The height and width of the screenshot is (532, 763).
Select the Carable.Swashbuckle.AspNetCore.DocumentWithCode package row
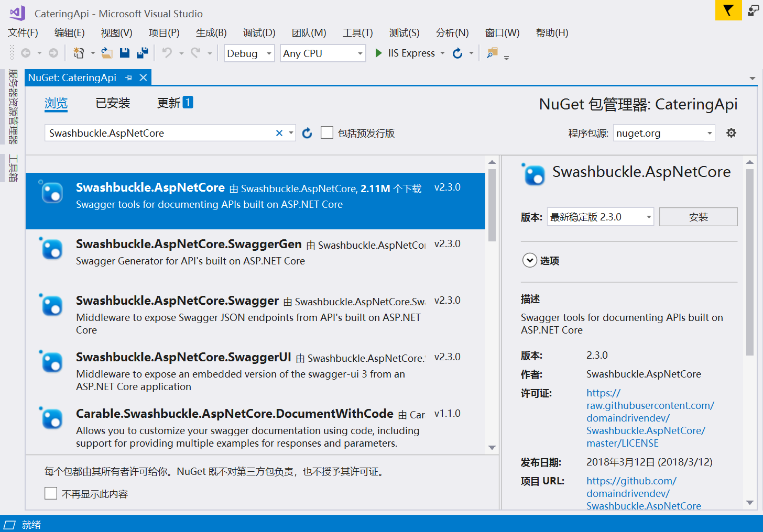(256, 427)
